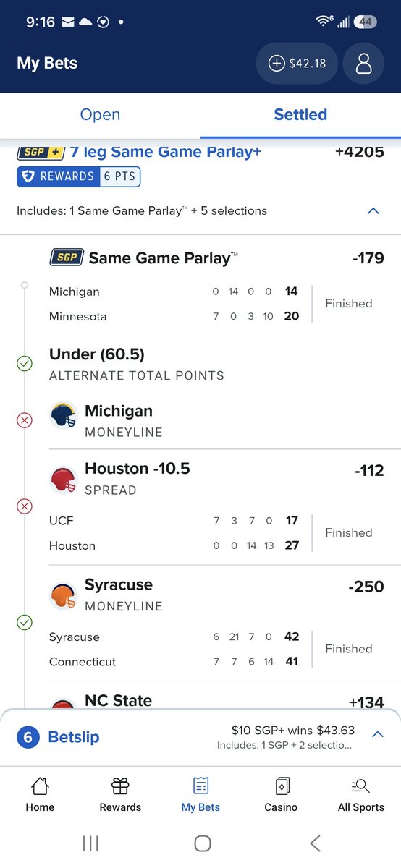
Task: Tap the Michigan helmet icon
Action: click(63, 416)
